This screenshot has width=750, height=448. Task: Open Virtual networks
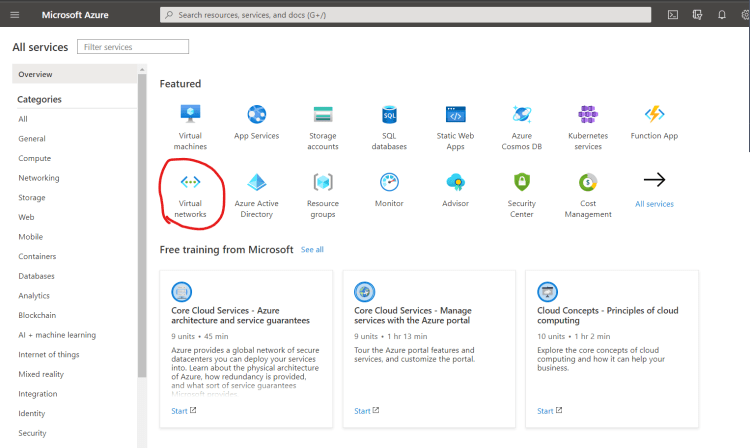pyautogui.click(x=190, y=195)
